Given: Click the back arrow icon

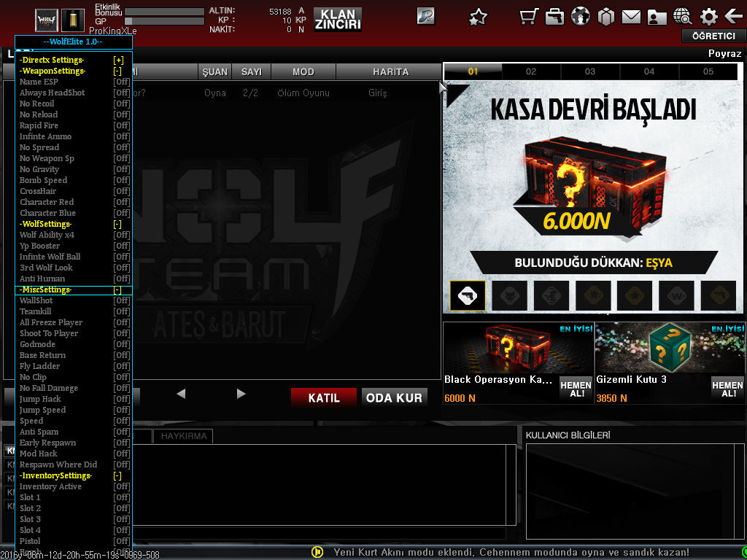Looking at the screenshot, I should (733, 17).
